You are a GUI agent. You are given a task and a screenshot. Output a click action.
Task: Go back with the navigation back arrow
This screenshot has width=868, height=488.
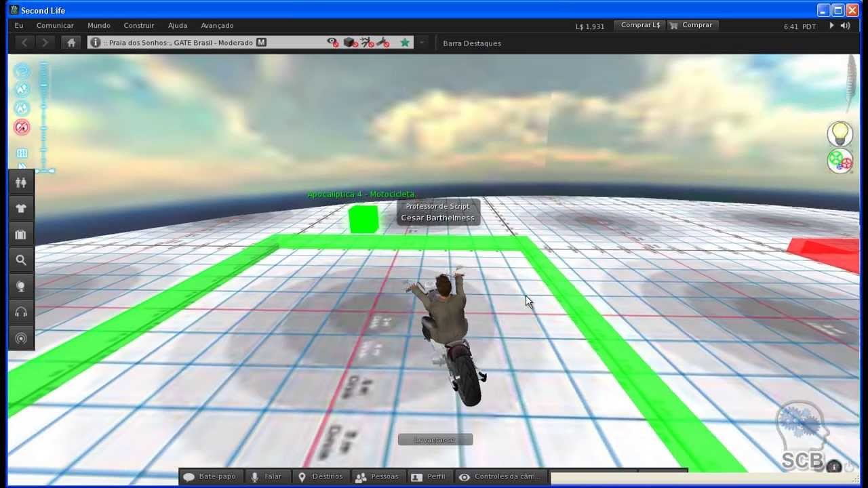[24, 43]
